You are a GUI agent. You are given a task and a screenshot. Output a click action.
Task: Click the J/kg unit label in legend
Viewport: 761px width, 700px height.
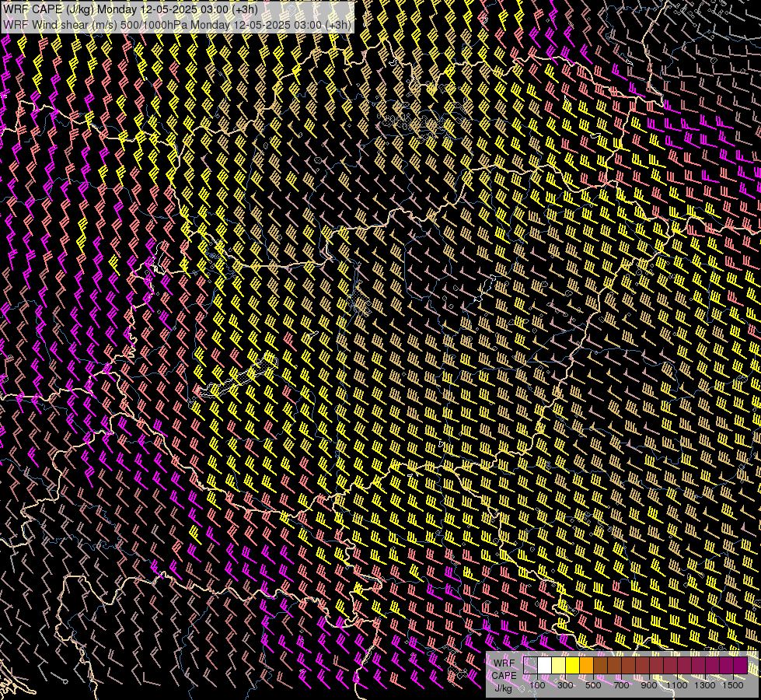point(503,688)
